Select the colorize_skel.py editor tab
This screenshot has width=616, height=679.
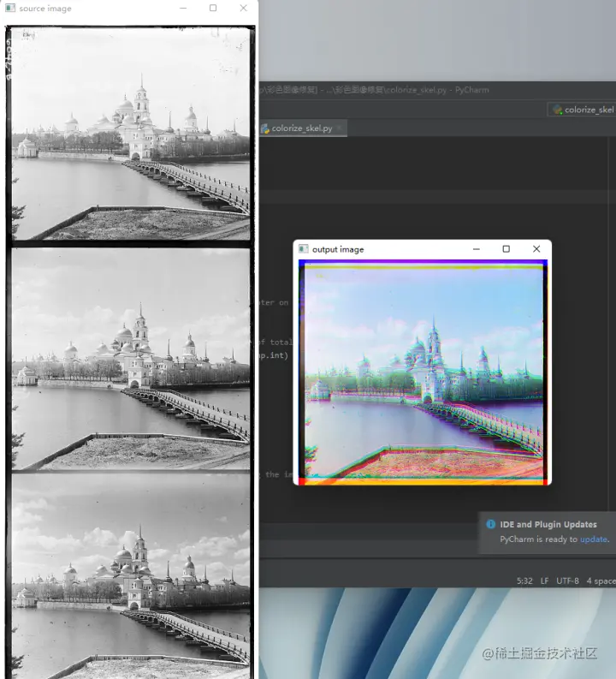[302, 128]
